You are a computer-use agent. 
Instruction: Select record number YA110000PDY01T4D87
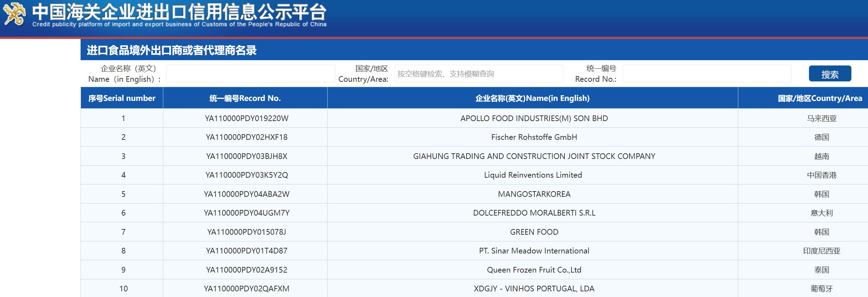[x=247, y=251]
